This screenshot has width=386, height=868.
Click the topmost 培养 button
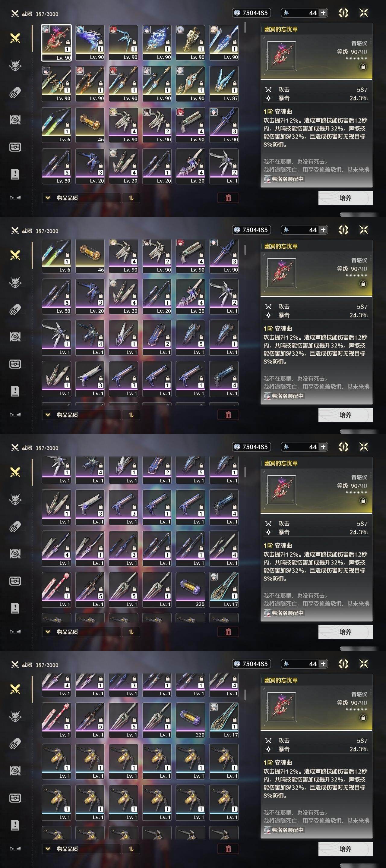click(346, 198)
